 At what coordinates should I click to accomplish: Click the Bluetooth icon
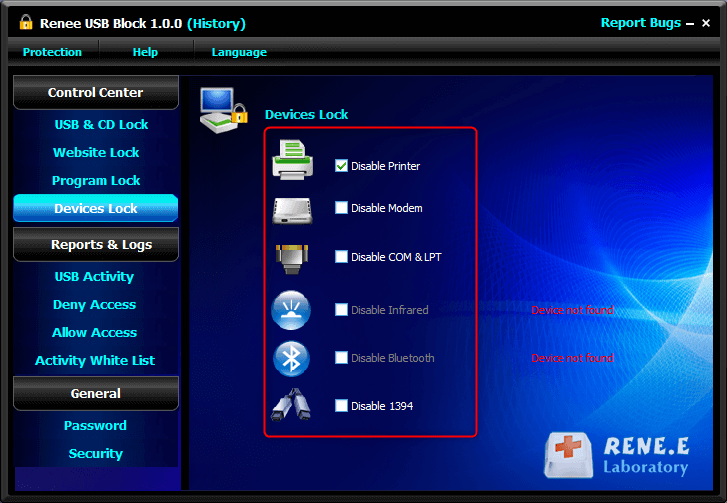coord(291,358)
